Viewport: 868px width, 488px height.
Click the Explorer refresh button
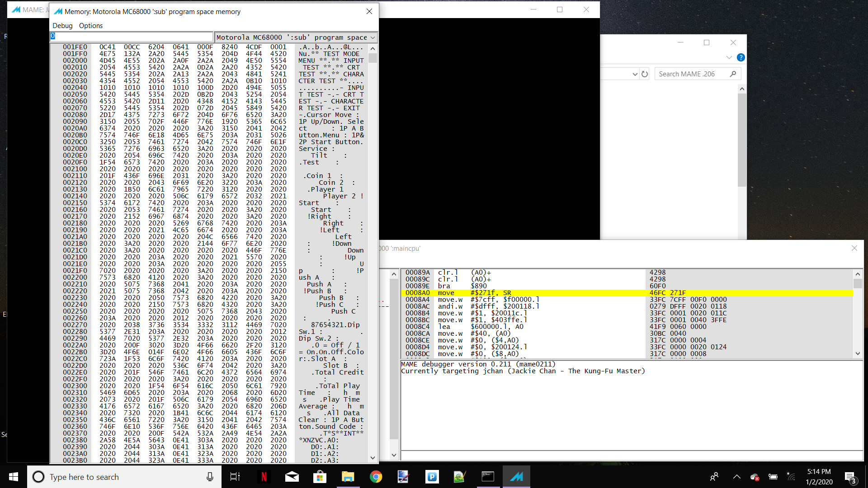pyautogui.click(x=645, y=74)
